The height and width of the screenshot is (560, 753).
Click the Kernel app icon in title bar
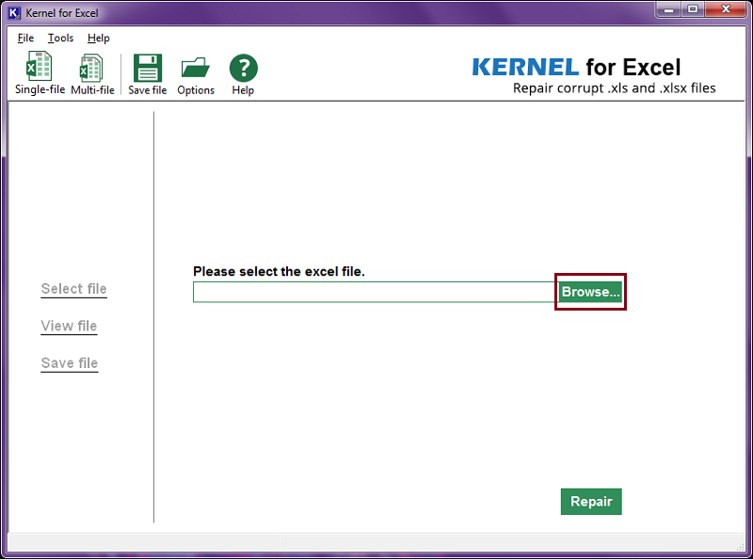(14, 13)
